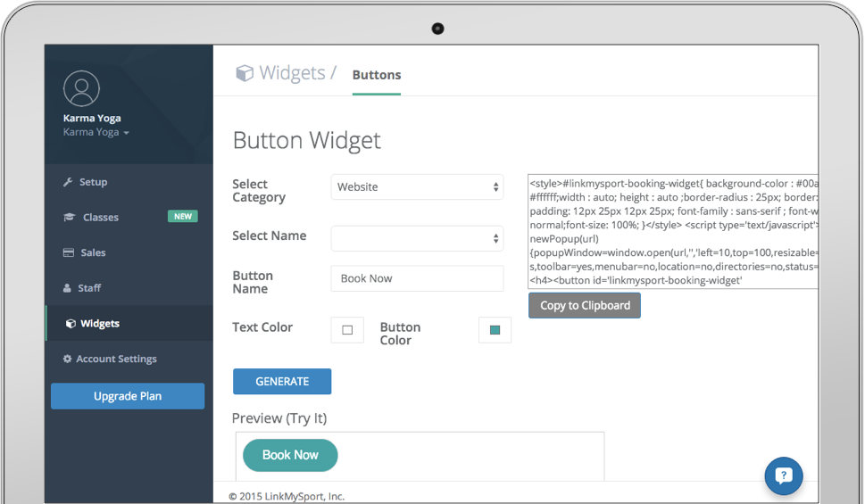Click the Upgrade Plan button
Image resolution: width=865 pixels, height=504 pixels.
(128, 396)
